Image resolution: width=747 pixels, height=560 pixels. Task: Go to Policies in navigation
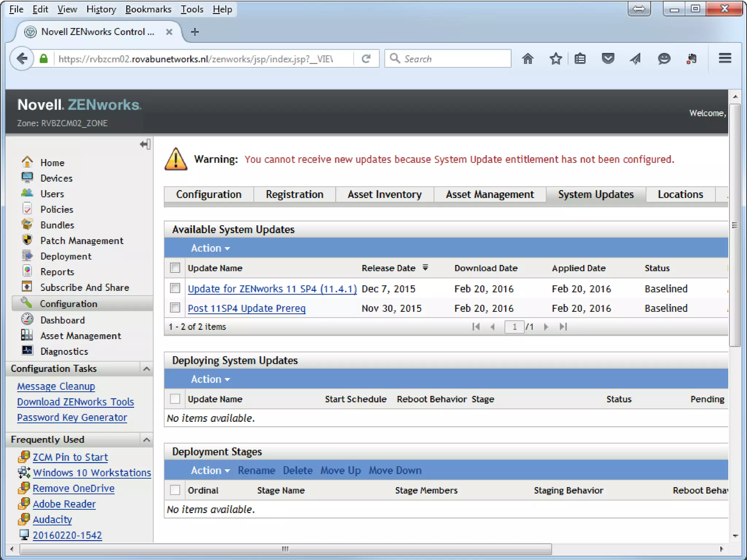57,210
